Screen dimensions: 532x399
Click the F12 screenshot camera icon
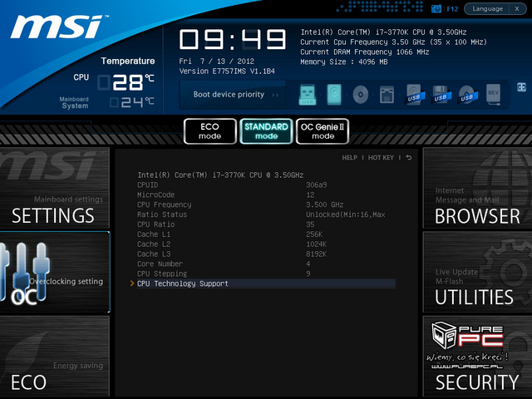[436, 9]
